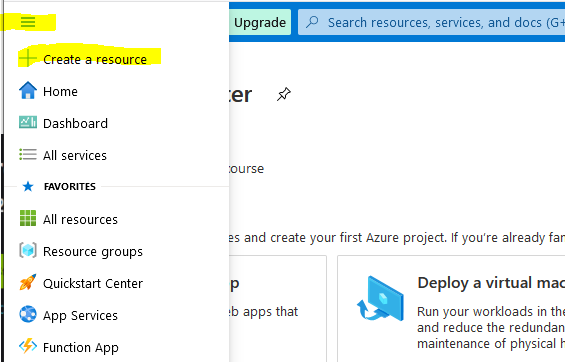
Task: Pin Quickstart Center with pushpin icon
Action: [x=284, y=94]
